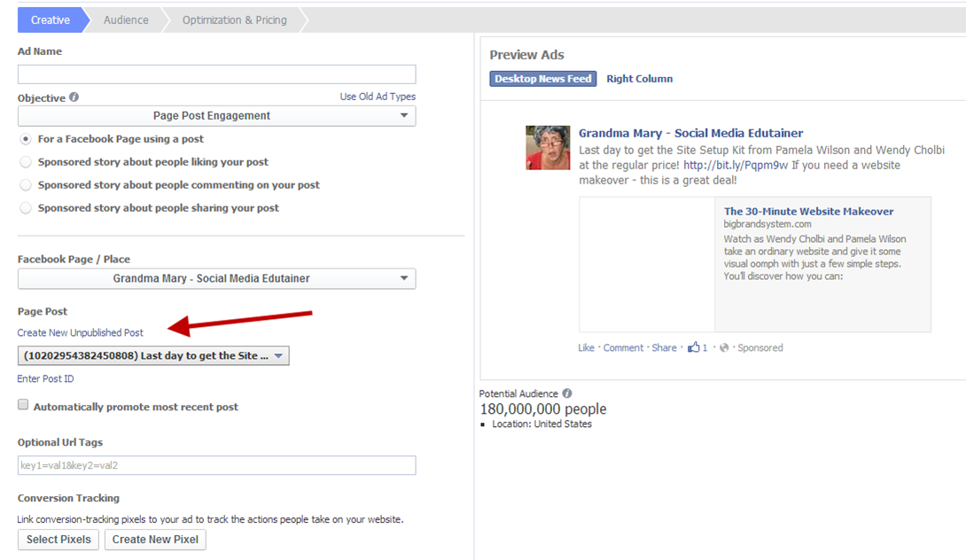966x560 pixels.
Task: Click the globe public icon beside Sponsored
Action: pyautogui.click(x=725, y=347)
